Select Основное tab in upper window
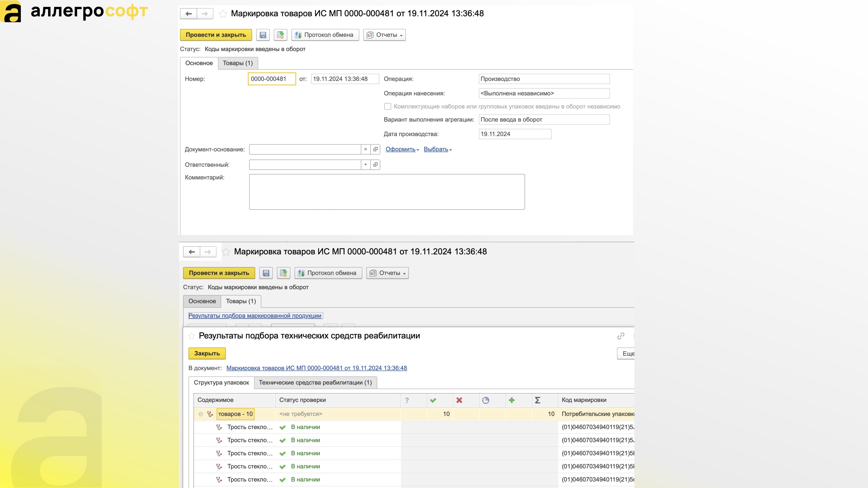Screen dimensions: 868x488 (x=199, y=63)
